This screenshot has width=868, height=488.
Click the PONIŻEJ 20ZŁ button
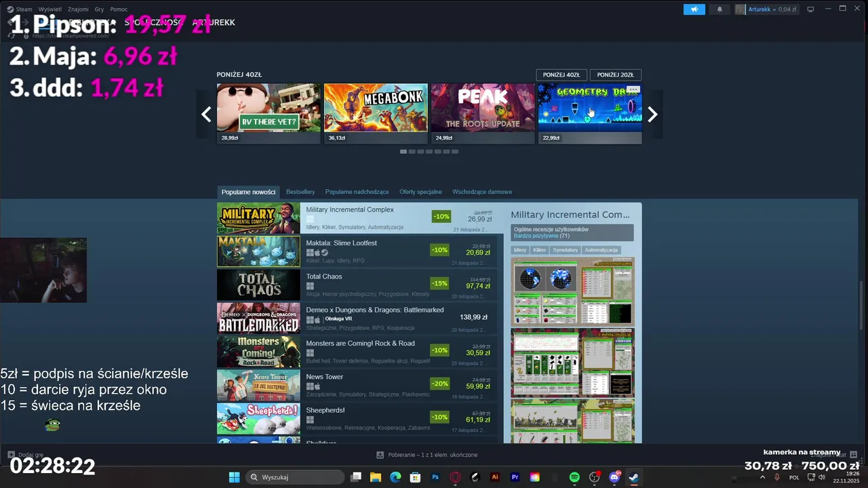(x=616, y=75)
